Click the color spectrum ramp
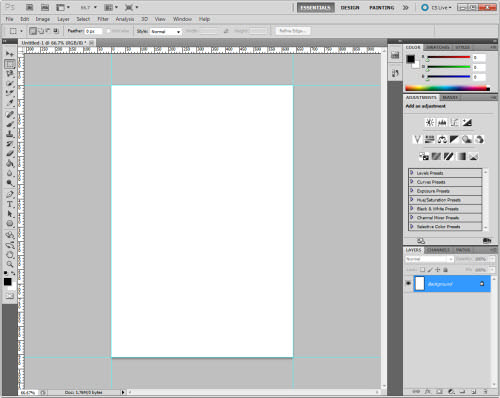This screenshot has height=398, width=500. [x=447, y=88]
